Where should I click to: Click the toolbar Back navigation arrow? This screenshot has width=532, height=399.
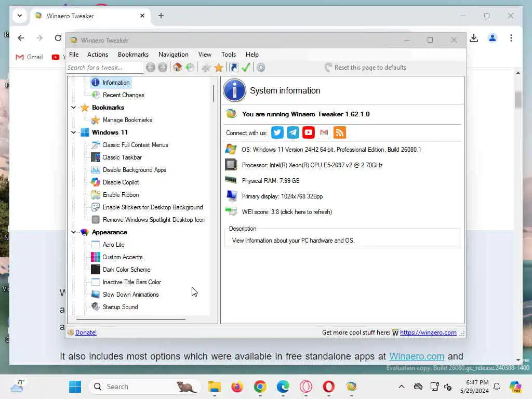[x=151, y=68]
